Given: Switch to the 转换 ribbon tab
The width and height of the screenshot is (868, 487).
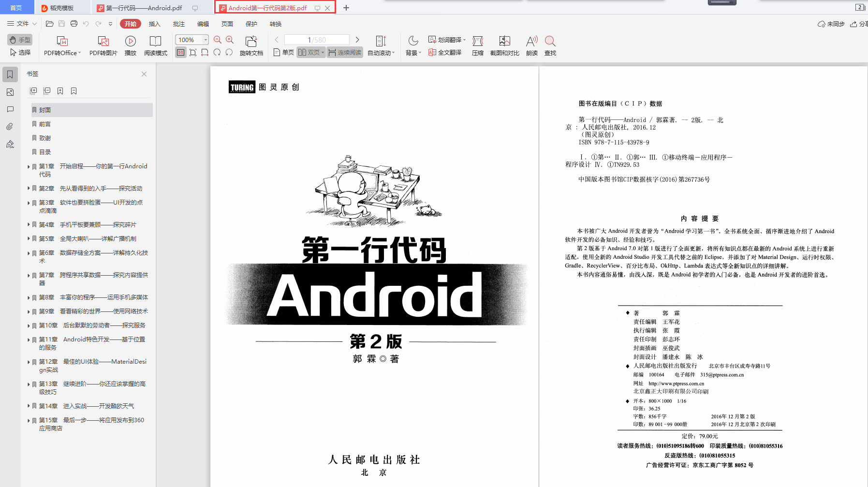Looking at the screenshot, I should pyautogui.click(x=276, y=24).
